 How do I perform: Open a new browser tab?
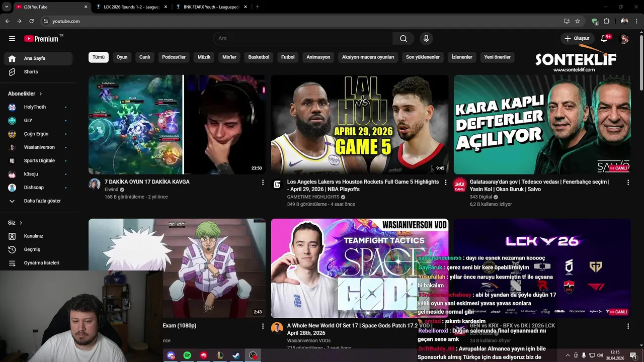[x=257, y=7]
